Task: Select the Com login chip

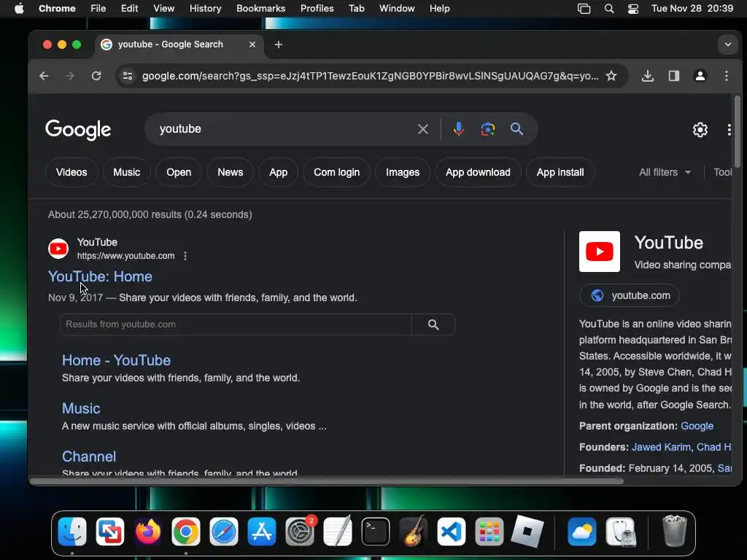Action: tap(336, 172)
